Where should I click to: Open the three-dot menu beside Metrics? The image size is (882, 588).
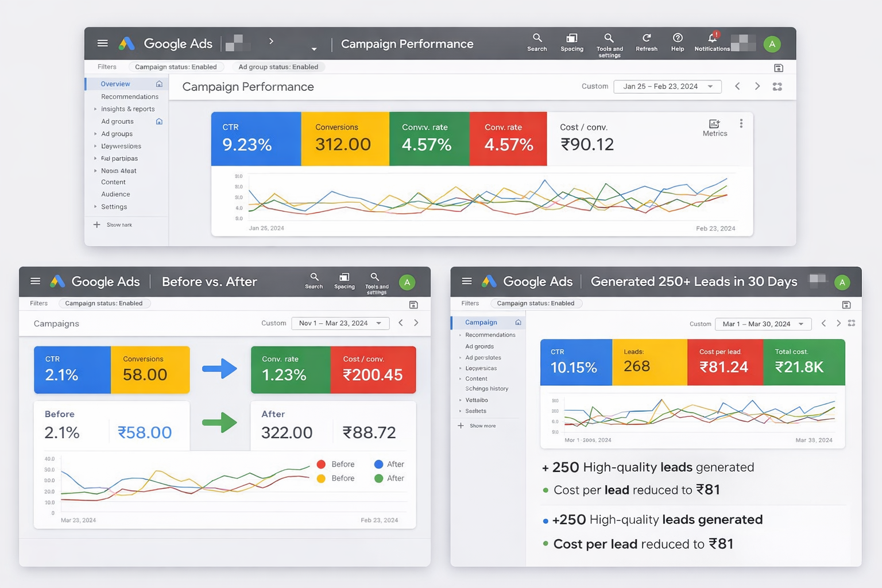pos(741,123)
